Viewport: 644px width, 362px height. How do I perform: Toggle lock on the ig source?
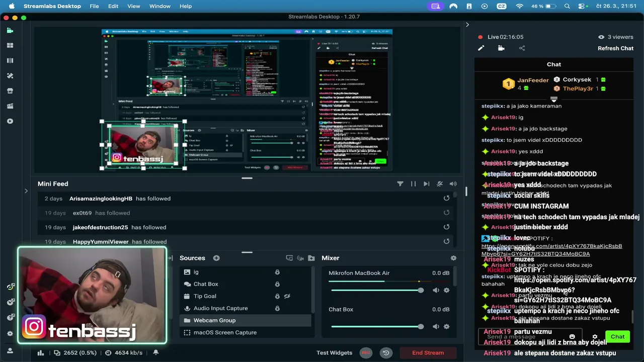[x=277, y=272]
